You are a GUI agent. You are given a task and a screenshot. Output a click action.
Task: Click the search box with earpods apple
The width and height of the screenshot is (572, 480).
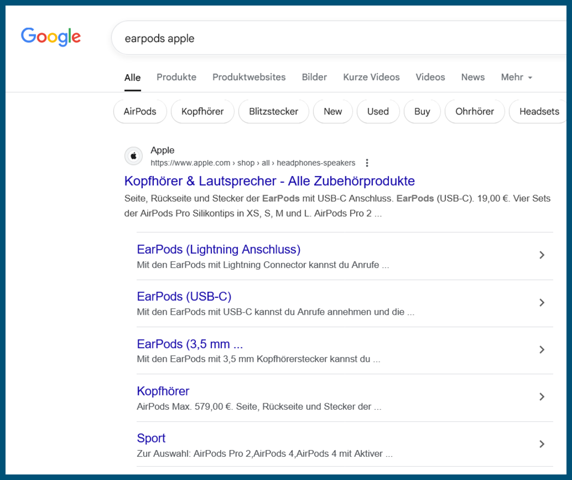tap(339, 38)
